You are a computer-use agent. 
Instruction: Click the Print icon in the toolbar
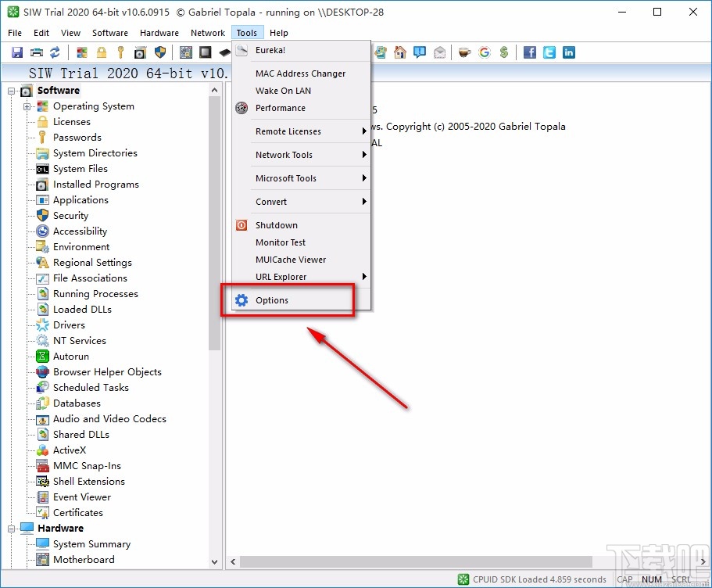point(36,52)
